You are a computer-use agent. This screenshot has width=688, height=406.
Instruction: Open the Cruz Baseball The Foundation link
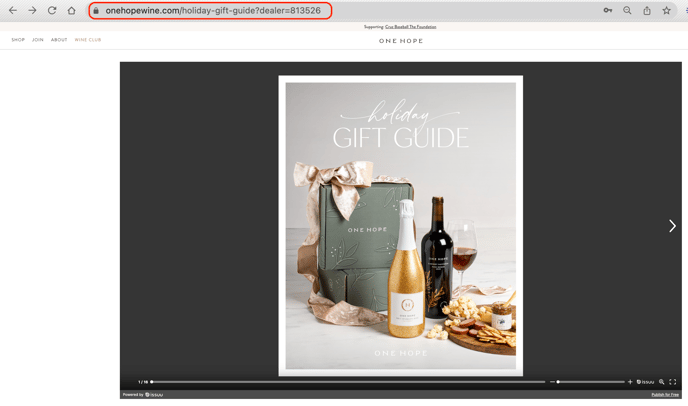click(x=411, y=27)
